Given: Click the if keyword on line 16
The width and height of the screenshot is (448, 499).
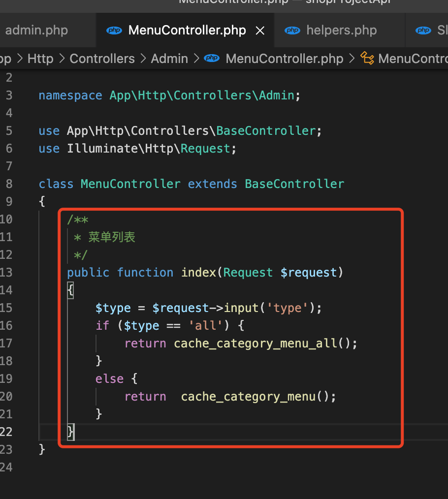Looking at the screenshot, I should [102, 326].
